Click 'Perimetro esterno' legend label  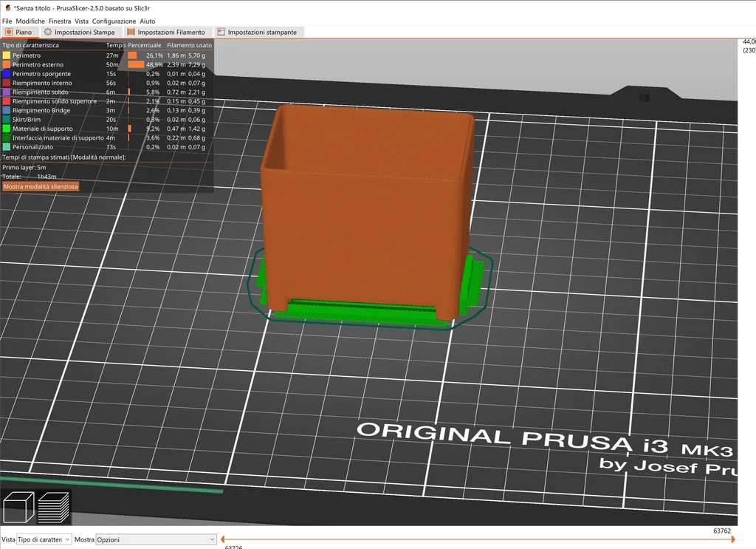click(x=38, y=64)
